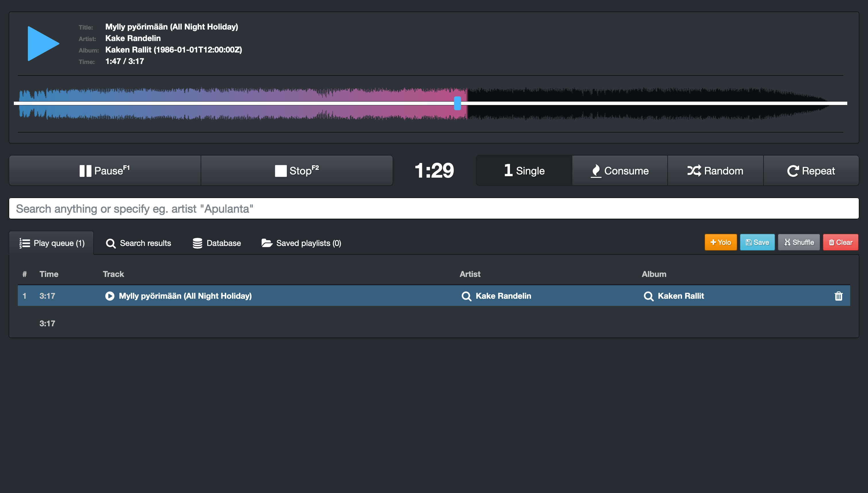Click the large blue play status icon
The height and width of the screenshot is (493, 868).
pos(43,44)
